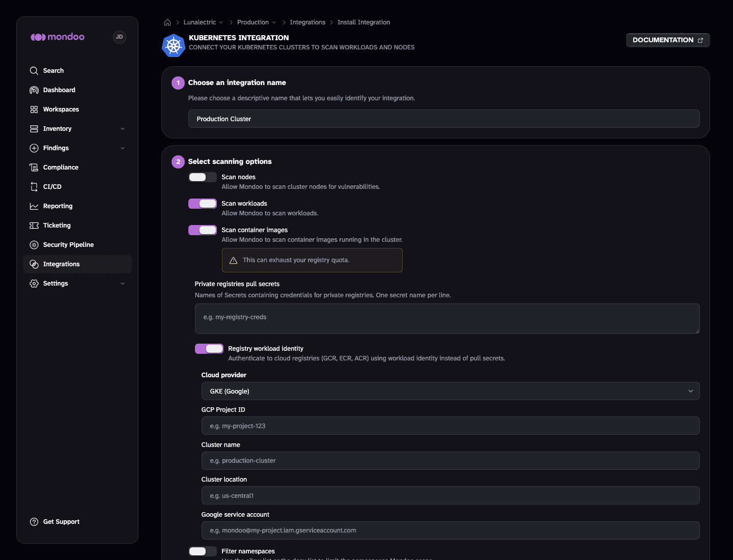Click the Search magnifier icon
The height and width of the screenshot is (560, 733).
[34, 71]
